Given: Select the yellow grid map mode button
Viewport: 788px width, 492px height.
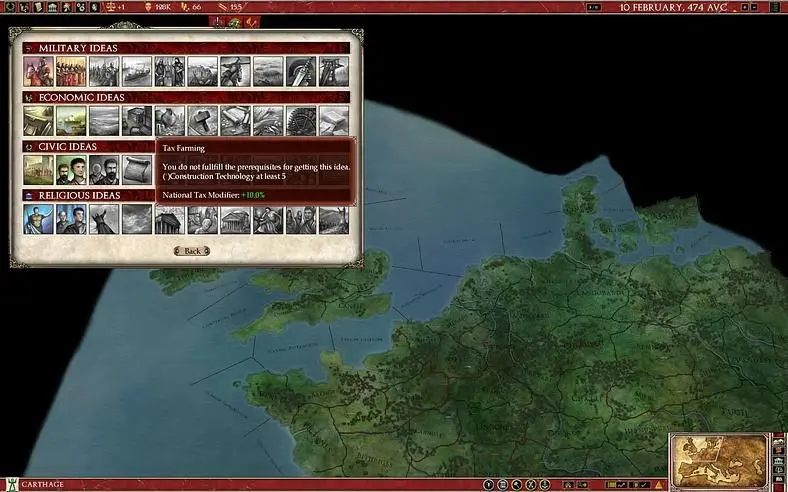Looking at the screenshot, I should [611, 485].
